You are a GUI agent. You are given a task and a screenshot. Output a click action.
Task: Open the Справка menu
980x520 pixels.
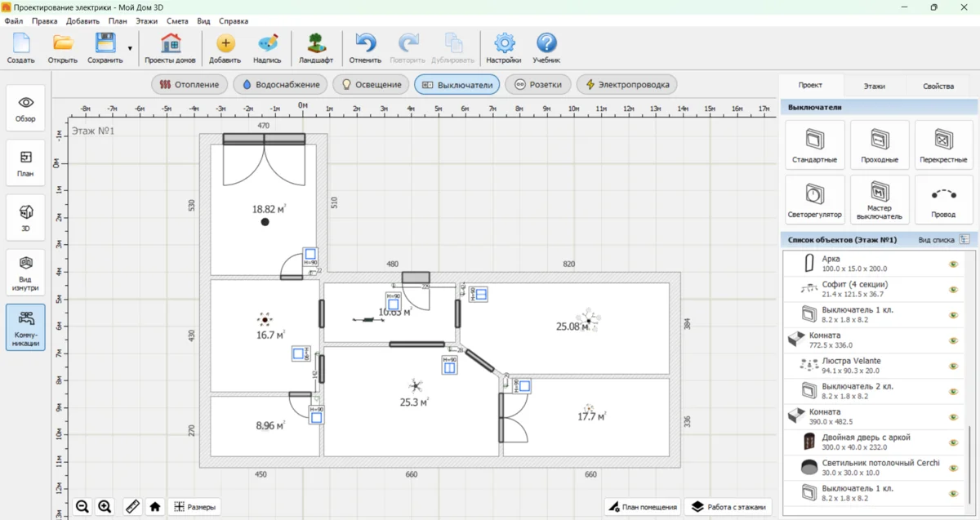[x=234, y=20]
